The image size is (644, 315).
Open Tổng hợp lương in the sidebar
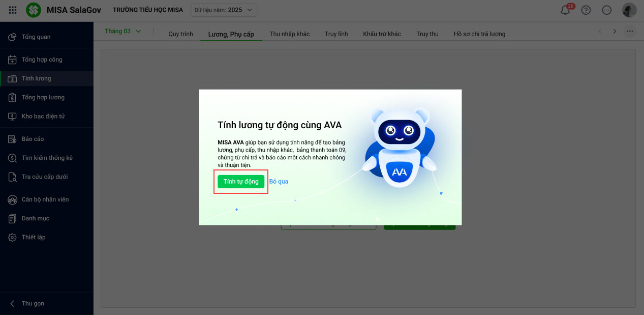click(x=47, y=97)
